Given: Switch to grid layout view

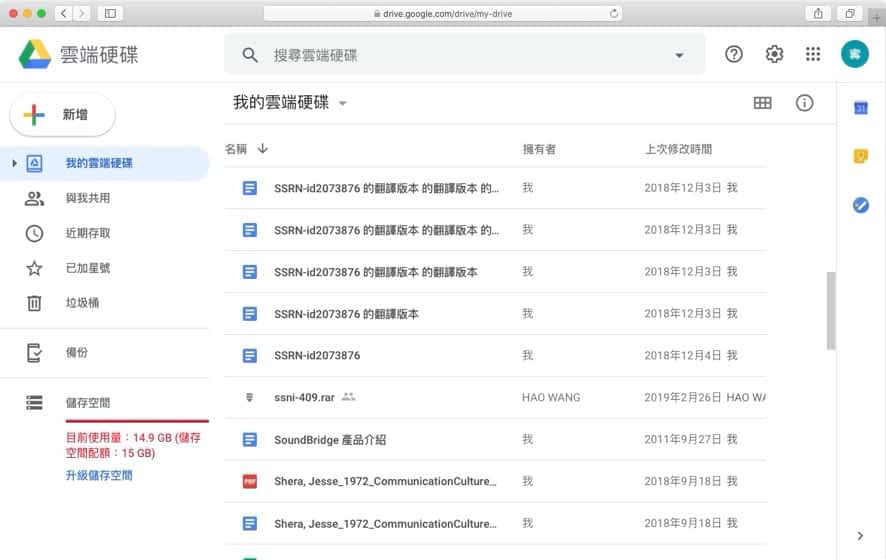Looking at the screenshot, I should point(762,103).
